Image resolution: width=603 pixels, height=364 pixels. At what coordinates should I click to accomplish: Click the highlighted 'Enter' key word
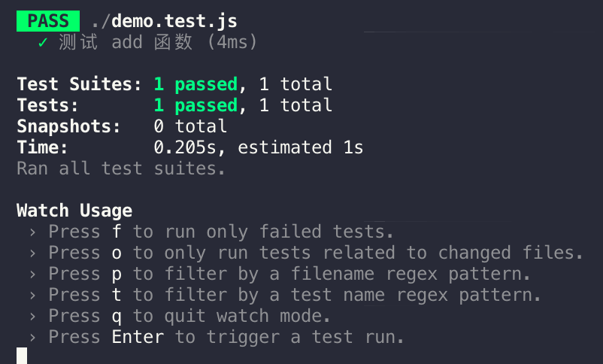[138, 337]
